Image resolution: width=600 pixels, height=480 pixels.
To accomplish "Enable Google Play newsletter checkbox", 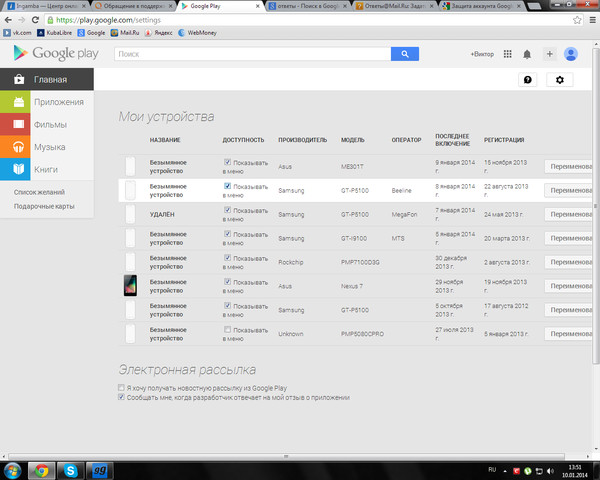I will pyautogui.click(x=121, y=388).
